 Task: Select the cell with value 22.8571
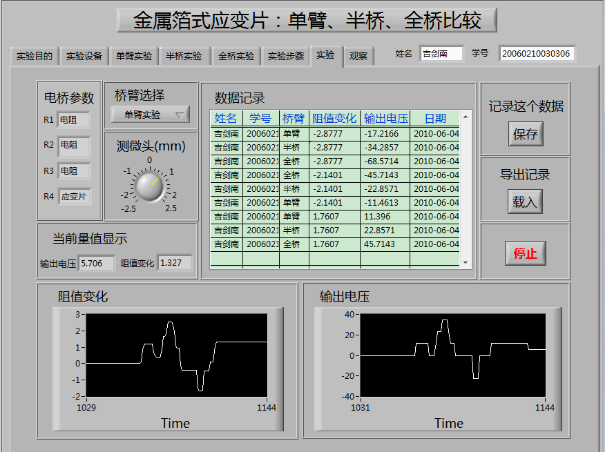coord(385,230)
